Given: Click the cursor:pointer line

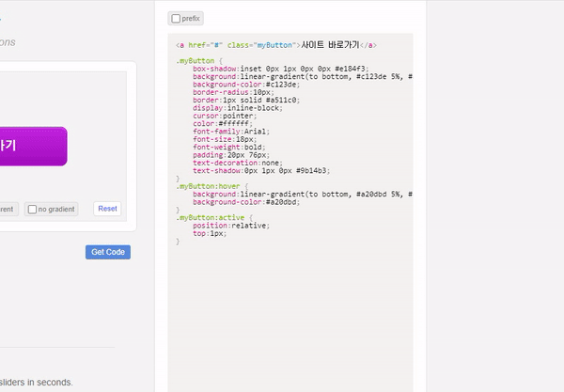Looking at the screenshot, I should pos(225,116).
